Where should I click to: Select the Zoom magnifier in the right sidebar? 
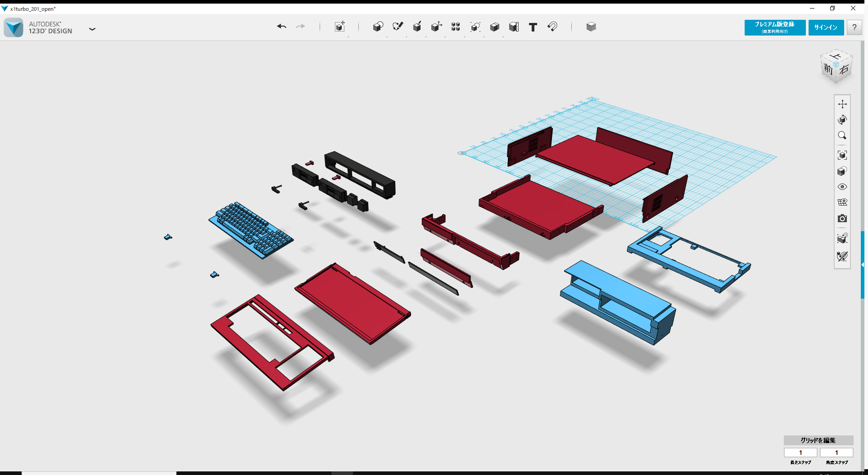click(x=842, y=135)
